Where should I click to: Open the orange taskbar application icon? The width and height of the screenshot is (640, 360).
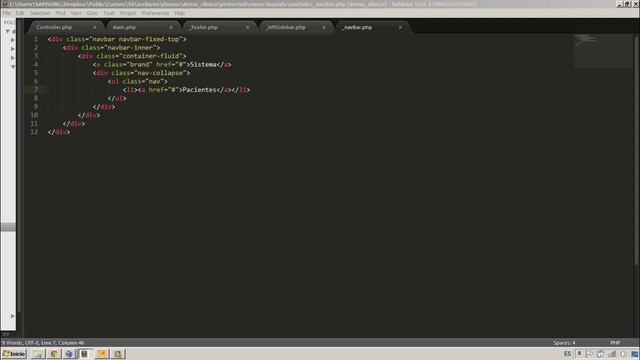pos(102,354)
